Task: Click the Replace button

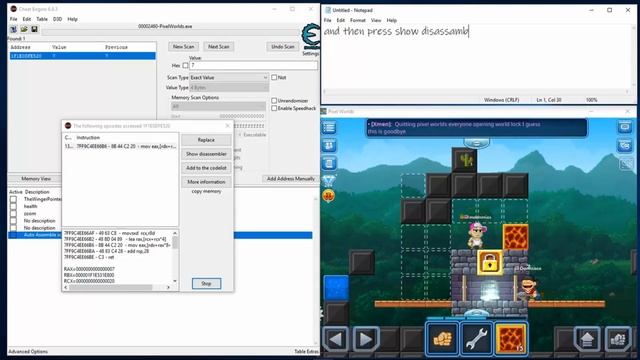Action: click(x=206, y=140)
